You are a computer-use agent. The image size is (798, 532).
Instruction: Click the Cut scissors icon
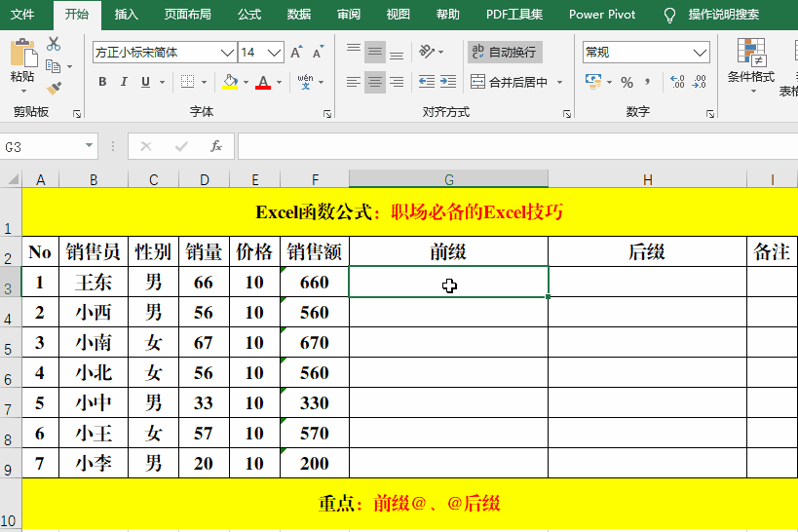pyautogui.click(x=53, y=44)
